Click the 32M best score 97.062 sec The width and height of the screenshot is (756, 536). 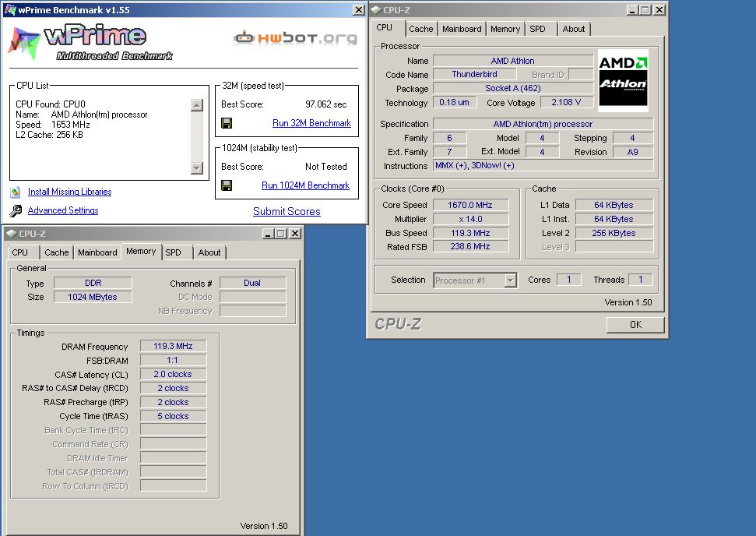click(x=326, y=104)
